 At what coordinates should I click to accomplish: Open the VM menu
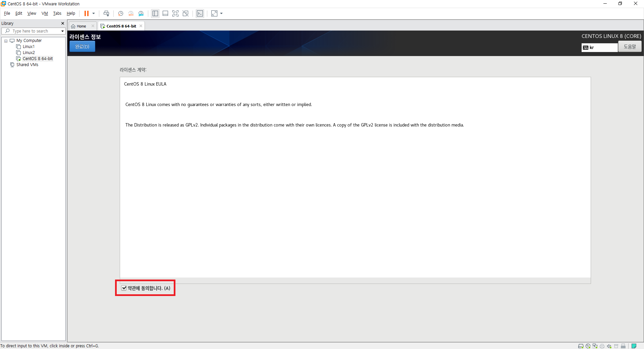pos(45,13)
